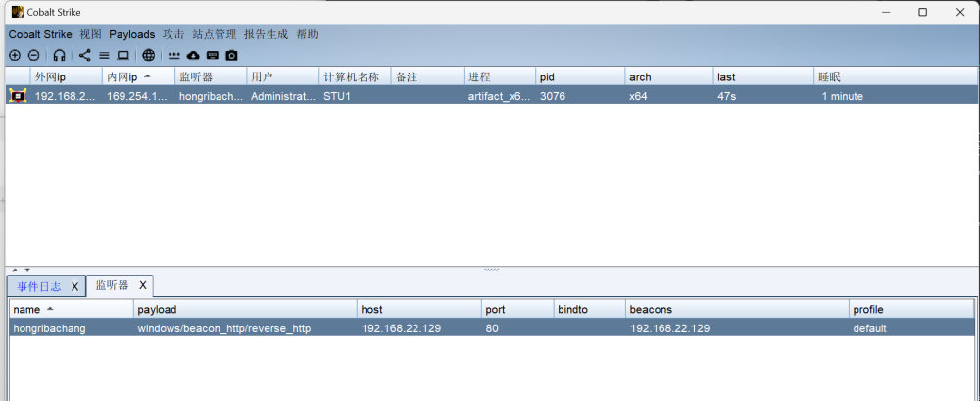The image size is (980, 401).
Task: Show targets view with monitor icon
Action: pos(123,56)
